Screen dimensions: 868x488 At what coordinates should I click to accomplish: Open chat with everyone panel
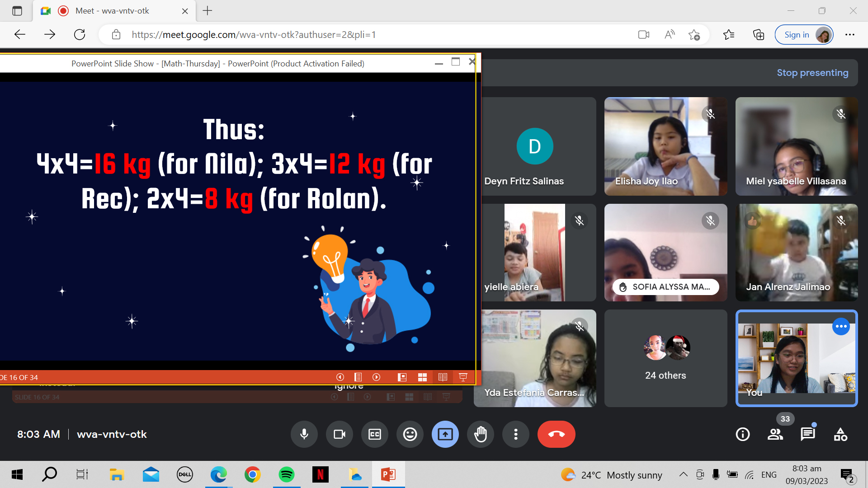tap(808, 434)
